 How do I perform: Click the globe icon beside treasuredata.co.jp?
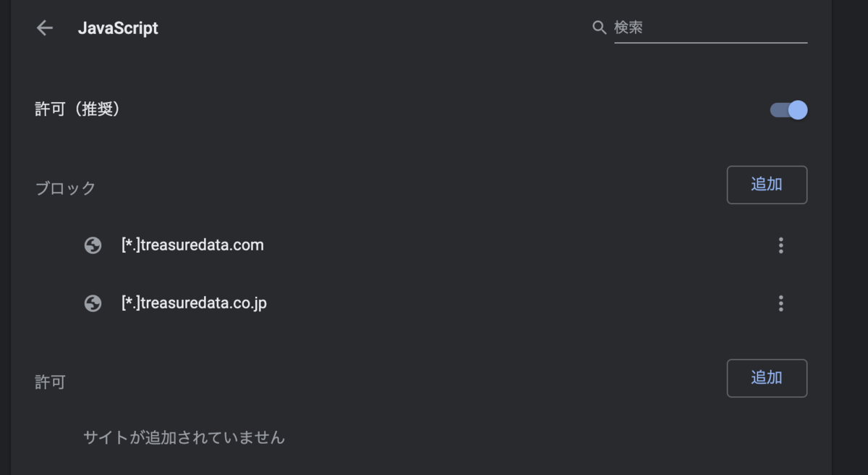pyautogui.click(x=93, y=303)
